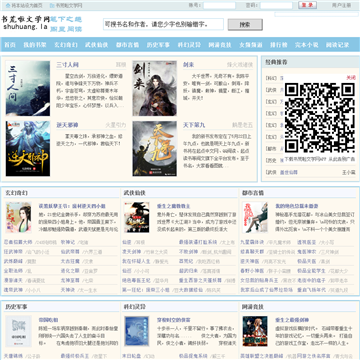The width and height of the screenshot is (360, 360).
Task: Click the 科幻灵异 section heading
Action: tap(135, 306)
